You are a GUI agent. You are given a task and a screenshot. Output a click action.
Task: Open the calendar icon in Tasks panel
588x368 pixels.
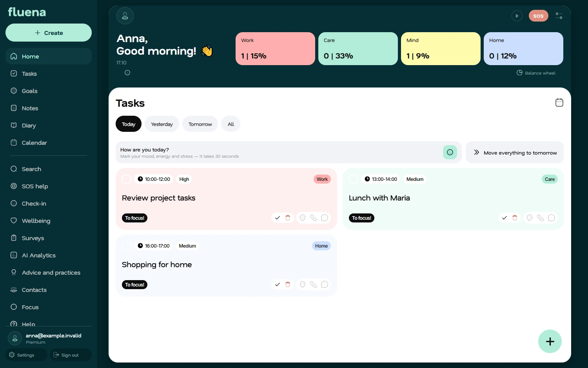(x=559, y=102)
